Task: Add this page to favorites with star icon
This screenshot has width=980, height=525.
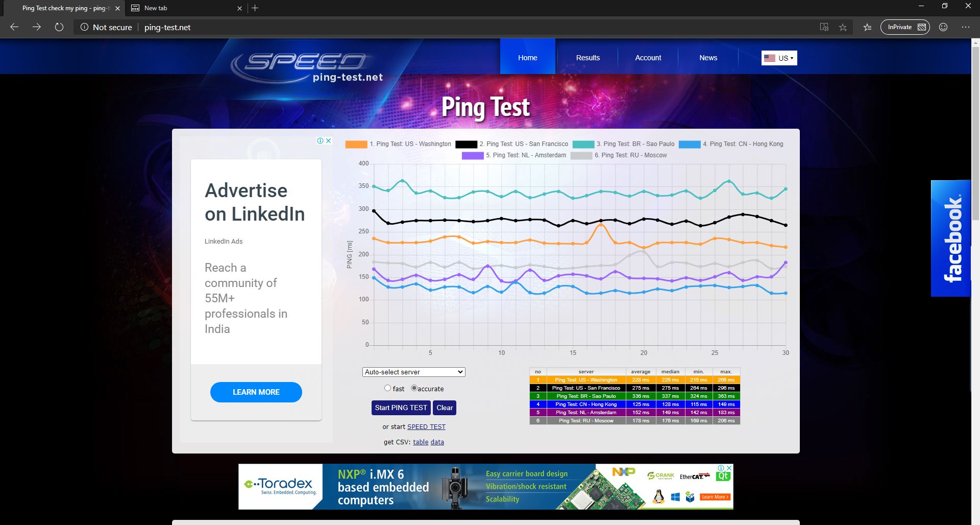Action: 843,27
